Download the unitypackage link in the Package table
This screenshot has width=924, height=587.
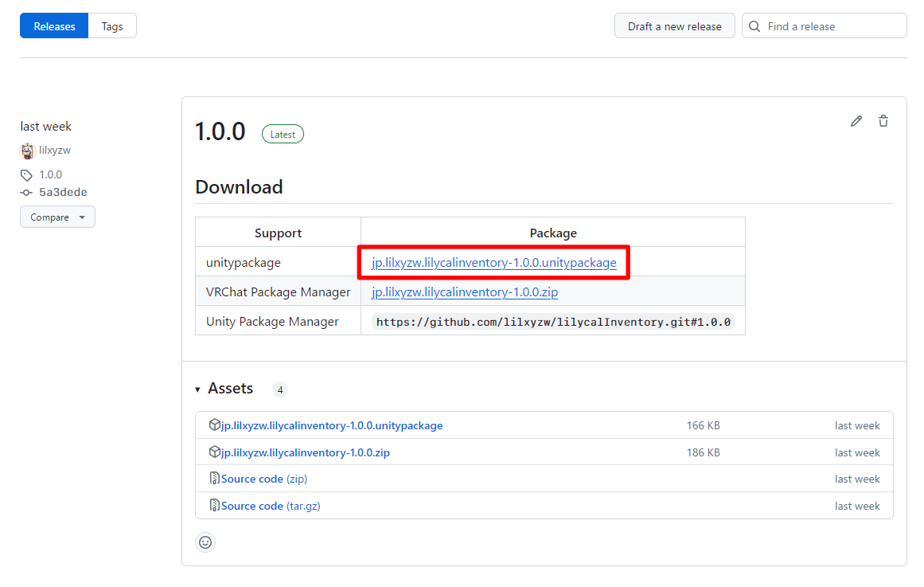point(493,263)
